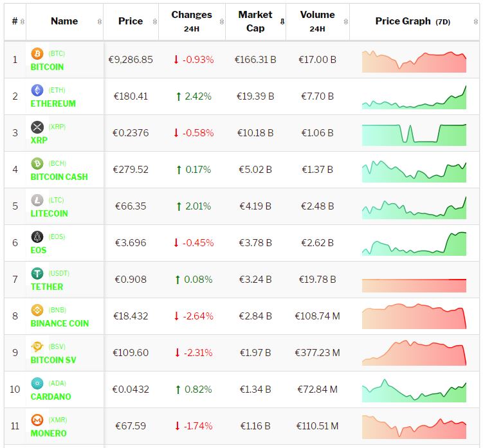The image size is (483, 448).
Task: Sort by Changes 24H column header
Action: point(192,21)
